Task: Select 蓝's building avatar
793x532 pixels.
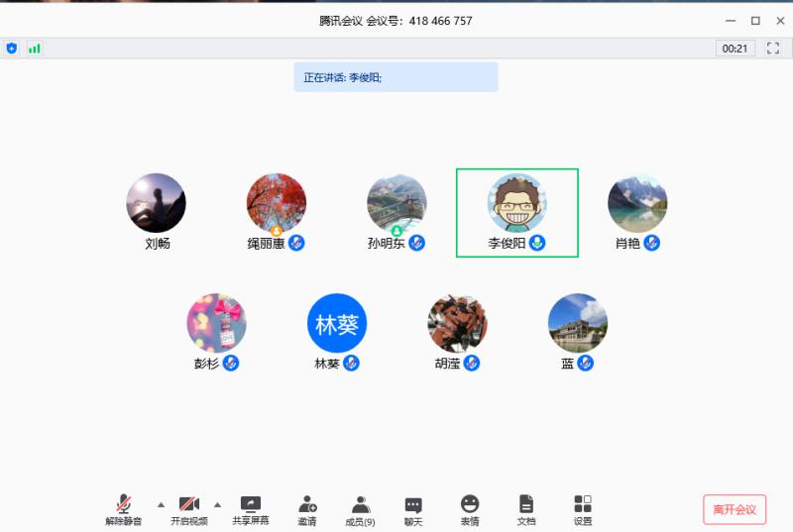Action: click(578, 323)
